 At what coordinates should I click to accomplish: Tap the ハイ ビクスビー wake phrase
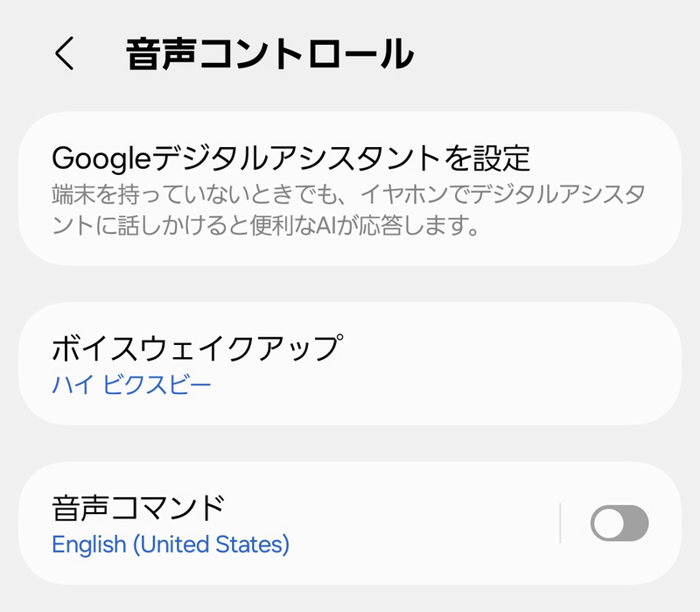coord(131,385)
